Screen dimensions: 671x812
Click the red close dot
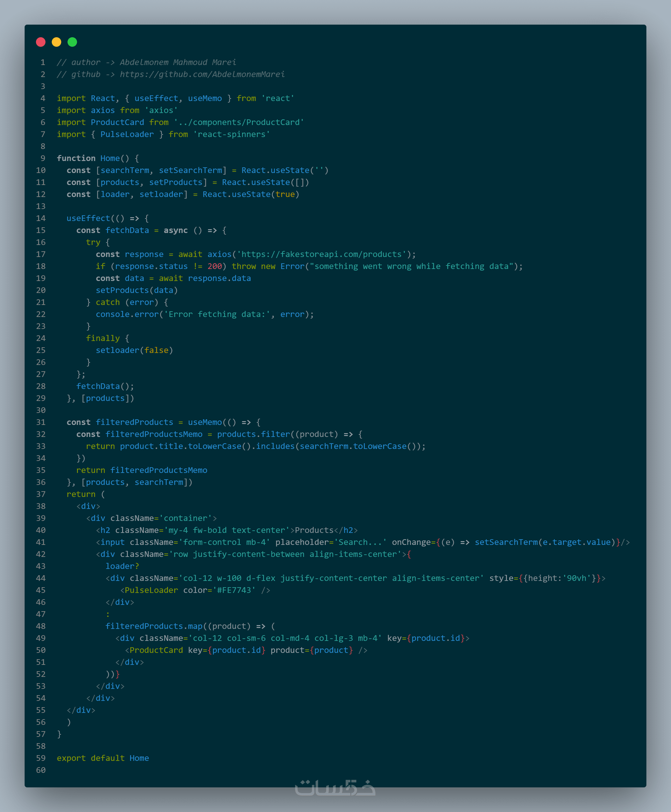[41, 42]
